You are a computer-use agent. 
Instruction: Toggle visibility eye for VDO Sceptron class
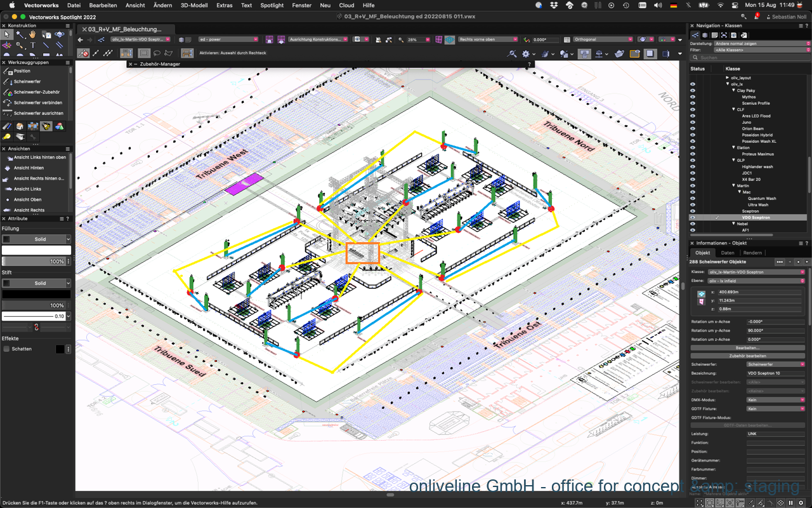[693, 217]
